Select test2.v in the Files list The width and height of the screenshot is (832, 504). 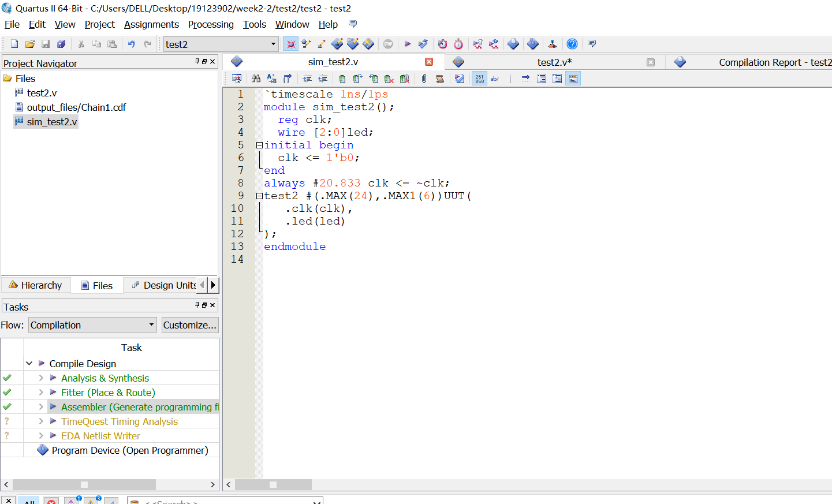[42, 93]
